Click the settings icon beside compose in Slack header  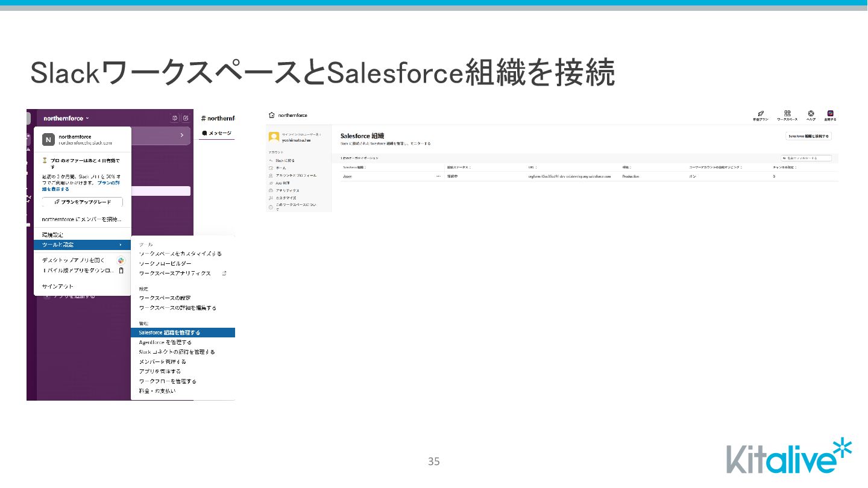(175, 118)
